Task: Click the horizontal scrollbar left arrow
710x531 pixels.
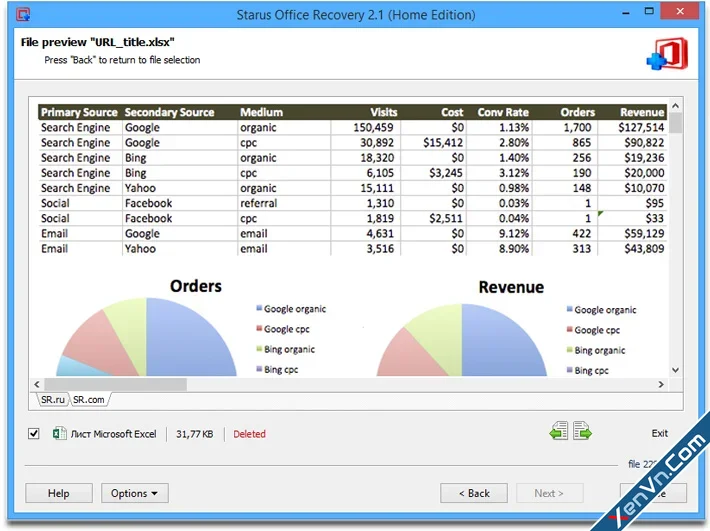Action: 37,384
